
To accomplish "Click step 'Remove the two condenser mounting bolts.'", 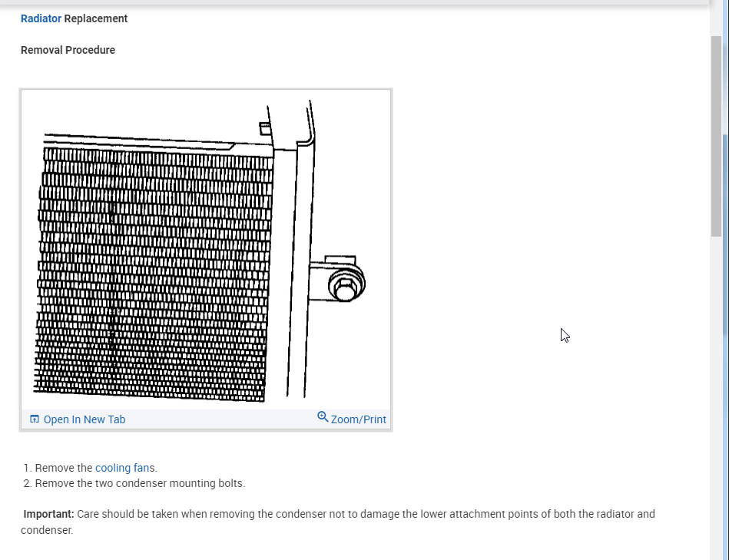I will [140, 483].
